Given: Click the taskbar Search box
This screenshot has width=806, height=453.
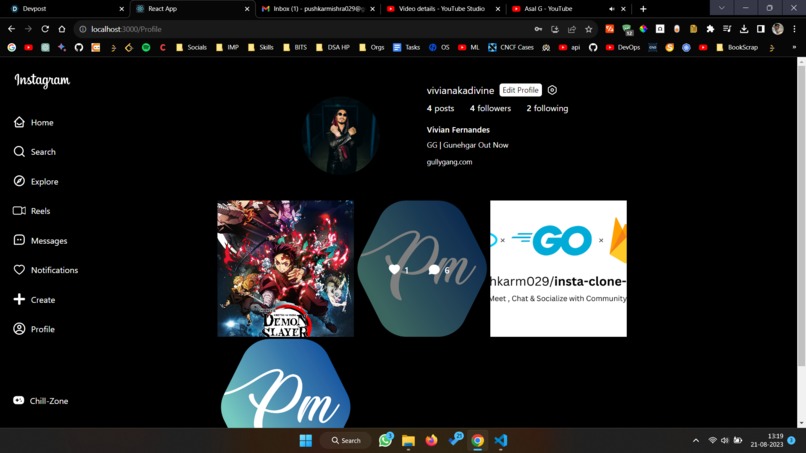Looking at the screenshot, I should click(345, 441).
